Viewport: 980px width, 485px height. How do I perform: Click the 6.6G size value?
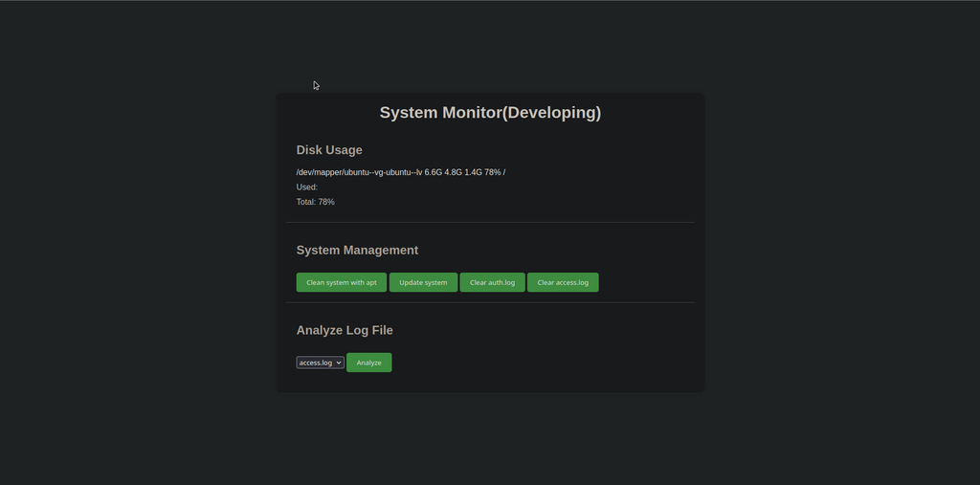click(434, 172)
